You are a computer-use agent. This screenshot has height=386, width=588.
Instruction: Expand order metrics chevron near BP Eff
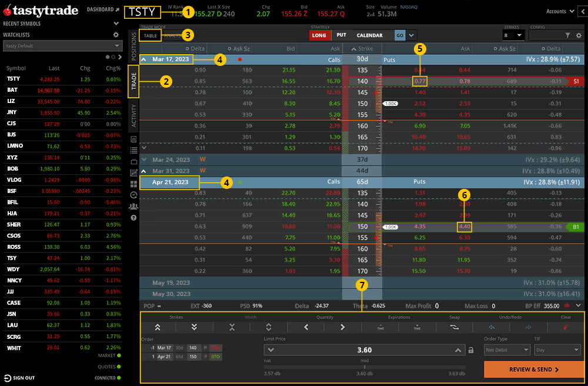578,305
